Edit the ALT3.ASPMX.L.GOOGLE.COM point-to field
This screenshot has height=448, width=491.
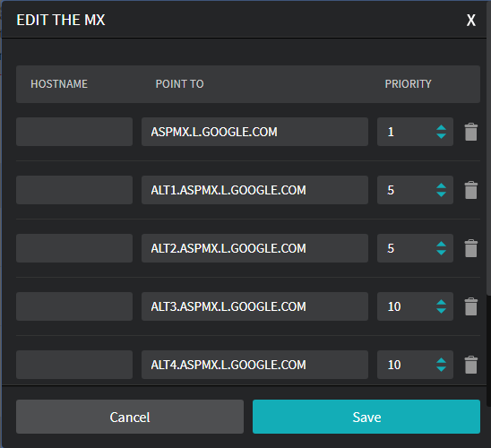(x=254, y=306)
